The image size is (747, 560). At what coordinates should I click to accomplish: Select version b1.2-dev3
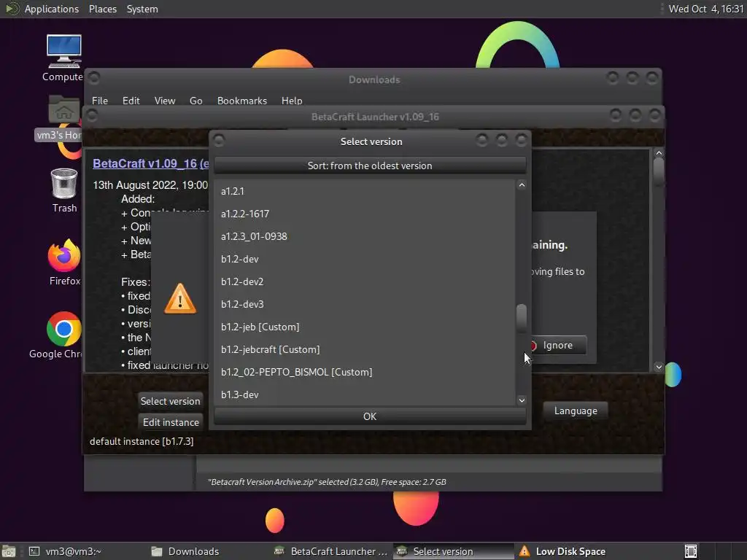pyautogui.click(x=365, y=304)
